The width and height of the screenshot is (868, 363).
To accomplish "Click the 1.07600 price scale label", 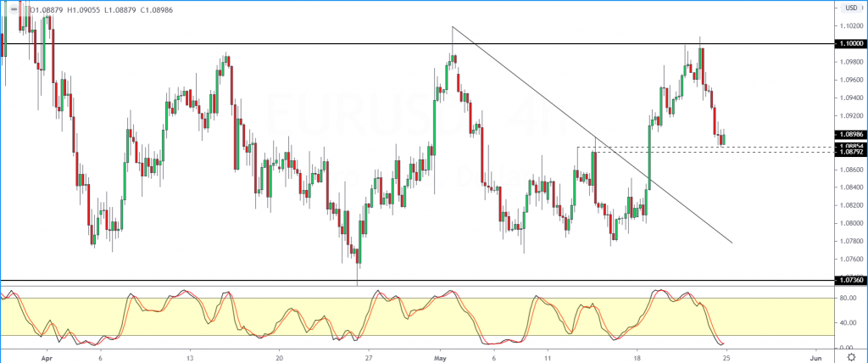I will tap(850, 259).
